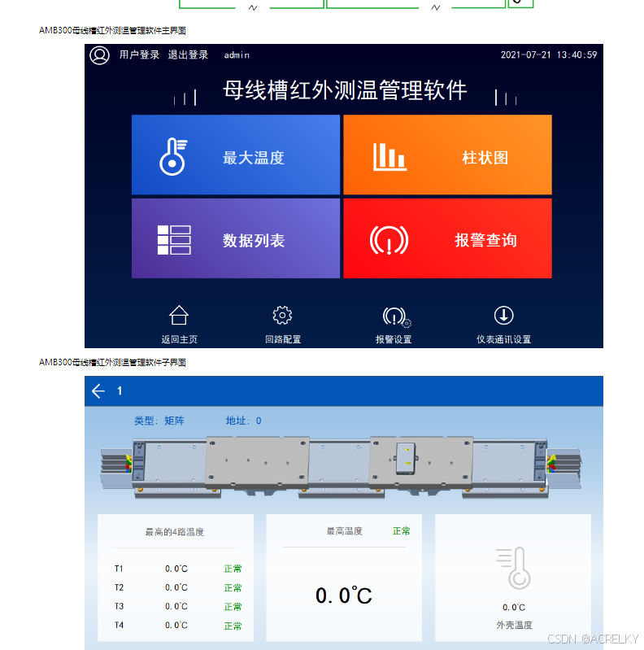Select the admin username label
Screen dimensions: 644x650
(237, 55)
